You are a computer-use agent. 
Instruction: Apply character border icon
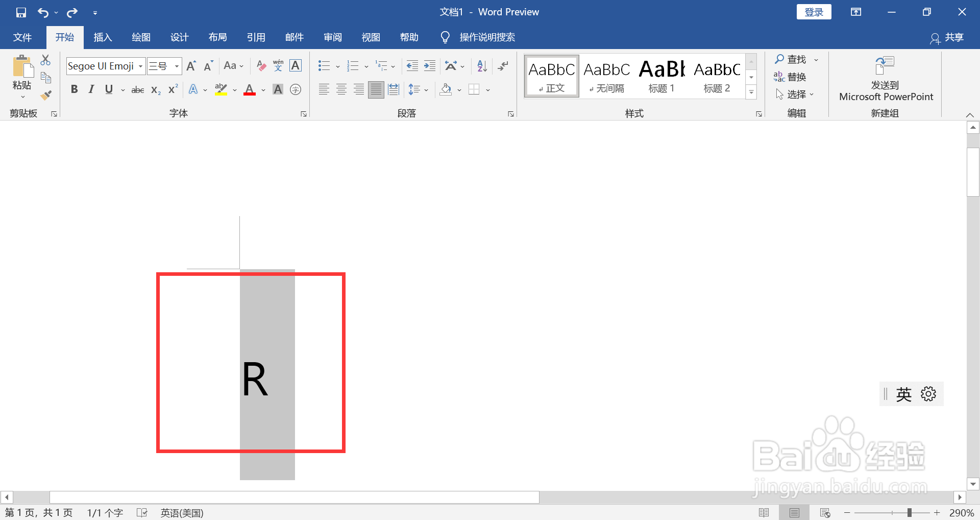click(x=296, y=66)
